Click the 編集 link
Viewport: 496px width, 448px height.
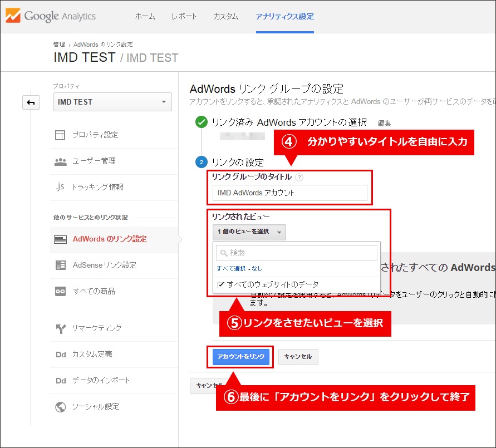384,124
